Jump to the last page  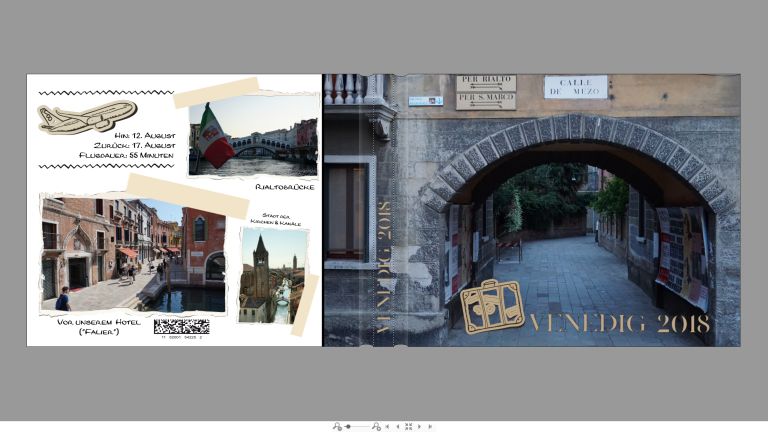coord(430,427)
